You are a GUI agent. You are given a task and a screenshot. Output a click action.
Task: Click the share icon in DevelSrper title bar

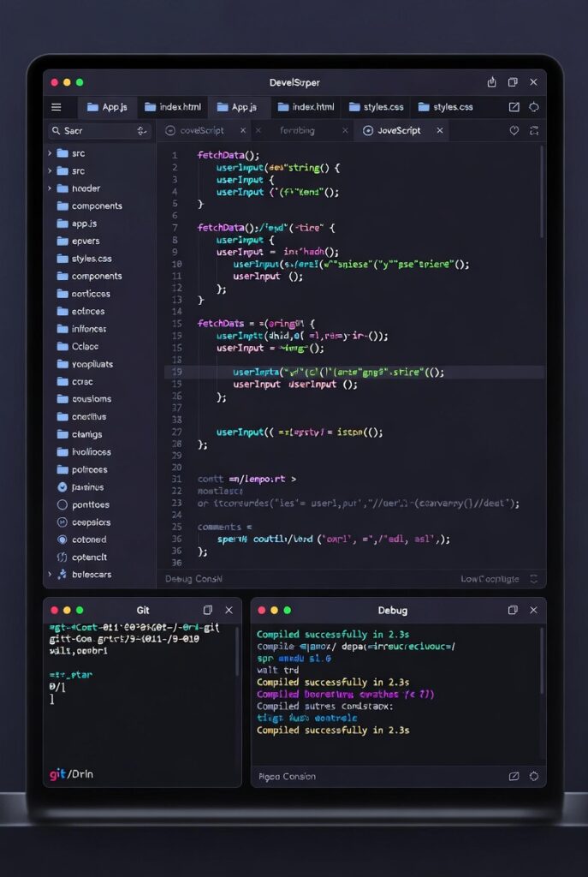pos(492,82)
